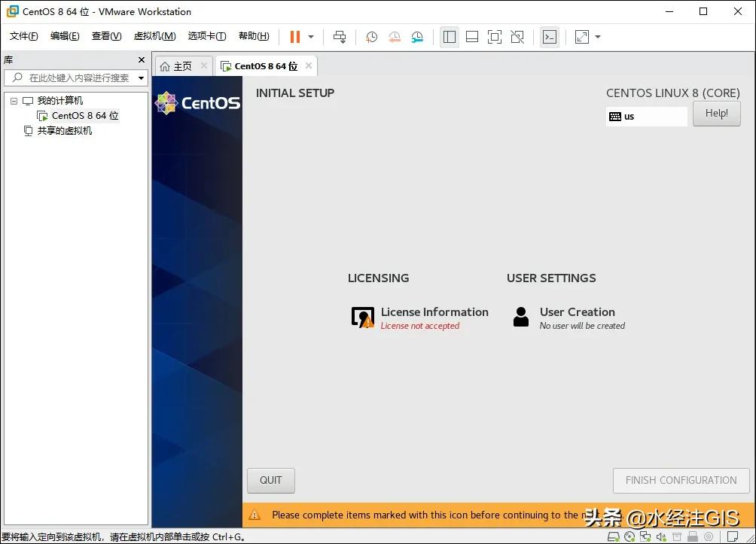Viewport: 756px width, 544px height.
Task: Open the keyboard layout dropdown showing us
Action: point(646,116)
